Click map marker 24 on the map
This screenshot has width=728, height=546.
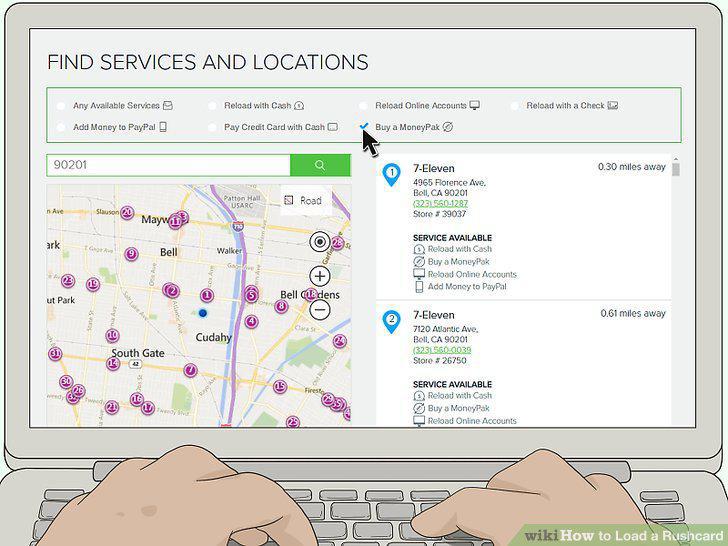click(340, 341)
